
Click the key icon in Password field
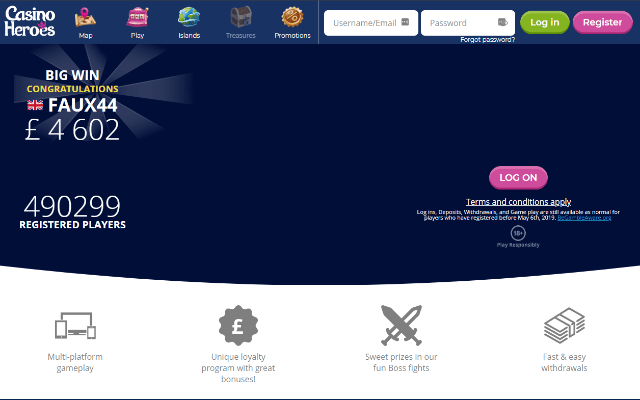pos(502,22)
